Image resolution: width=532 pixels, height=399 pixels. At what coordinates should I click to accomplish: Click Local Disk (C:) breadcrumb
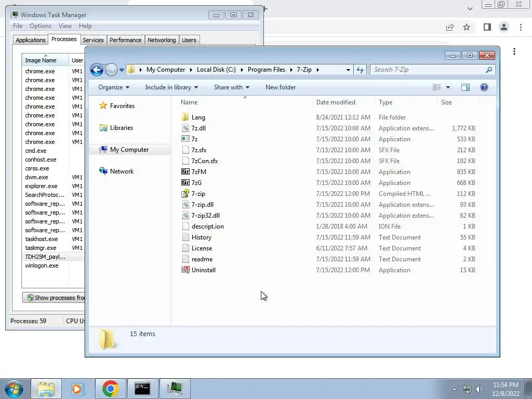pyautogui.click(x=216, y=70)
